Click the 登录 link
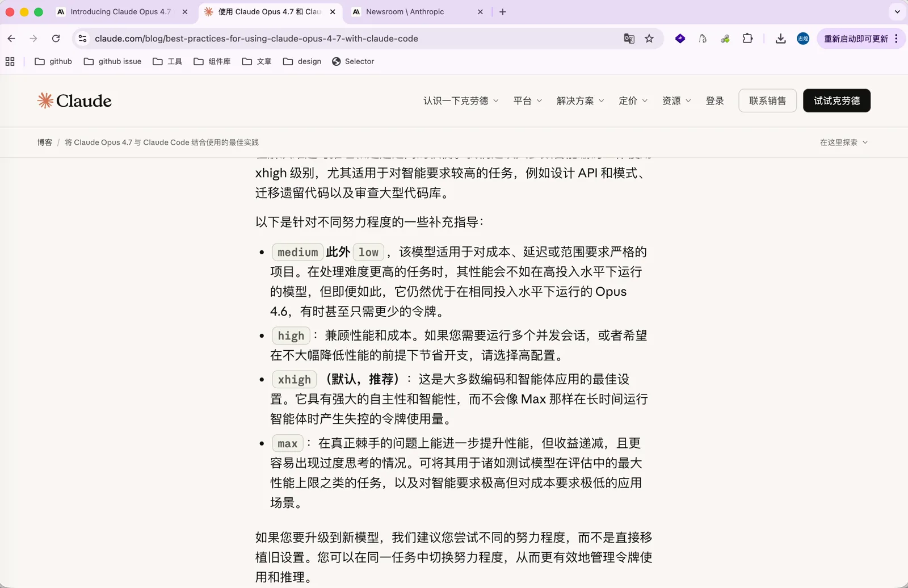The image size is (908, 588). click(714, 101)
